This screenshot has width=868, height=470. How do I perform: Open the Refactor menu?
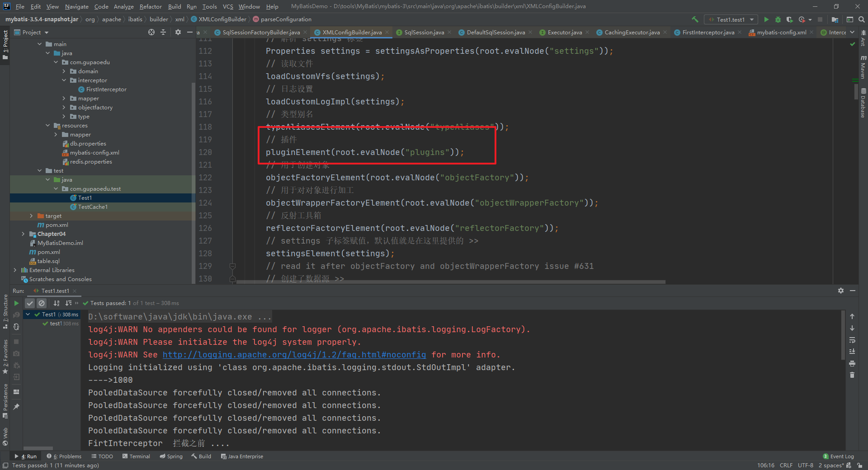(x=151, y=6)
